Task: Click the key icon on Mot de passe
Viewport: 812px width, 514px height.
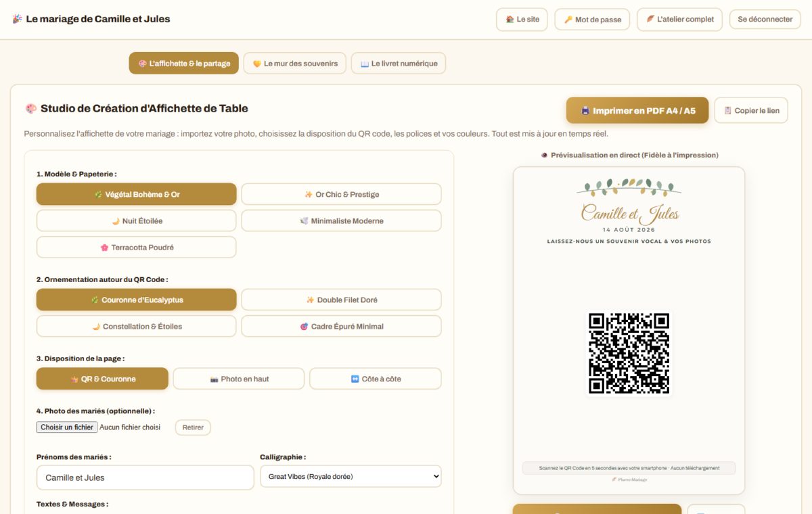Action: [568, 20]
